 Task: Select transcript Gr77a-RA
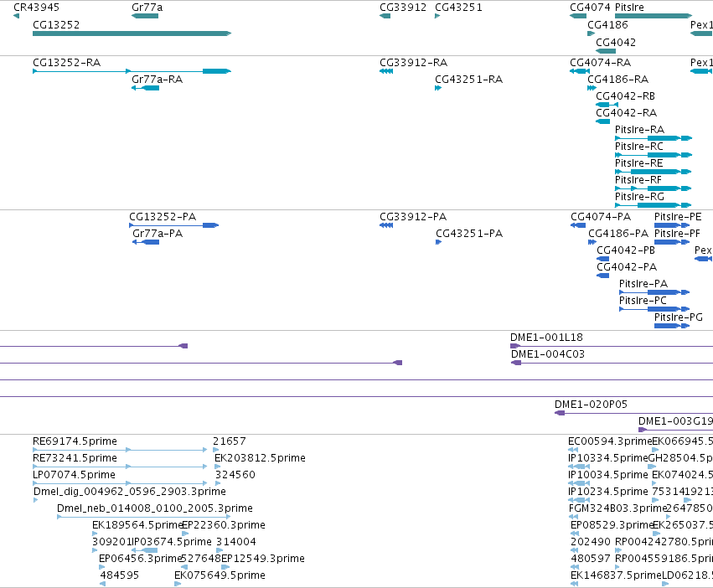[145, 88]
